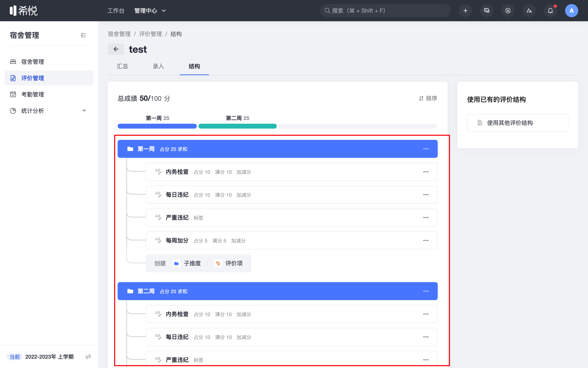Select 评价管理 in the sidebar
This screenshot has height=368, width=588.
[x=49, y=78]
